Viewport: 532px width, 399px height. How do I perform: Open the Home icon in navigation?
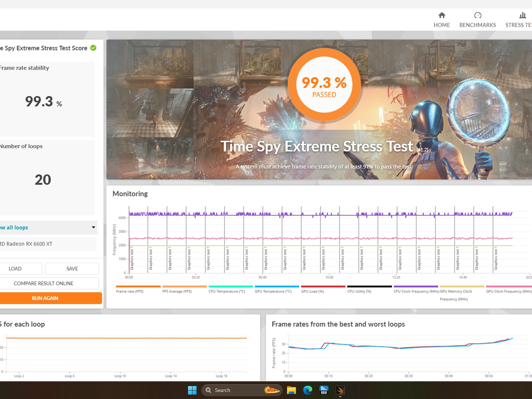442,15
